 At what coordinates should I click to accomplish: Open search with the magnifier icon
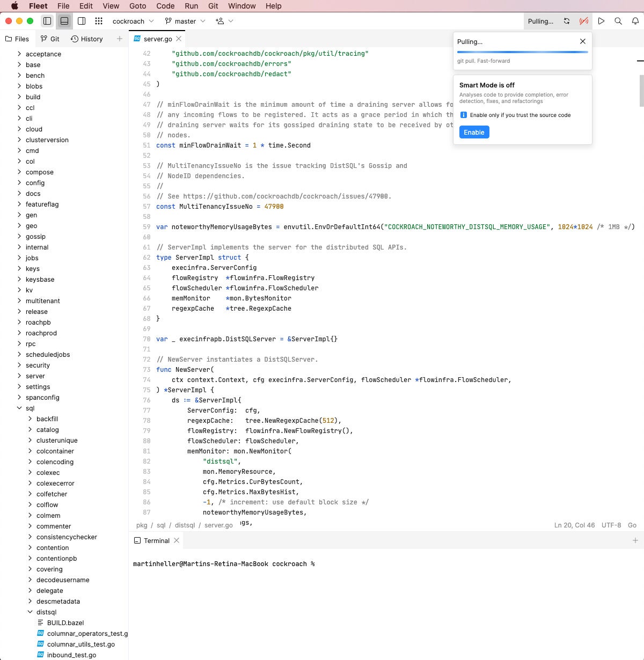coord(618,21)
